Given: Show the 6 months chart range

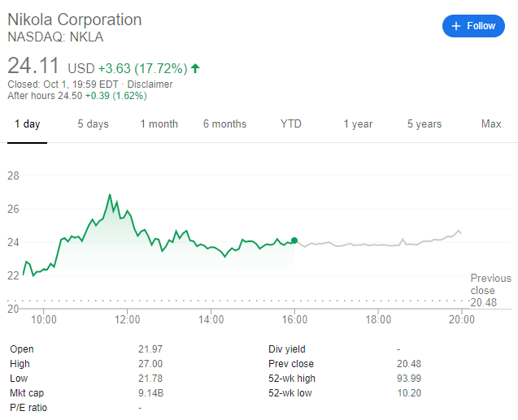Looking at the screenshot, I should pyautogui.click(x=224, y=124).
